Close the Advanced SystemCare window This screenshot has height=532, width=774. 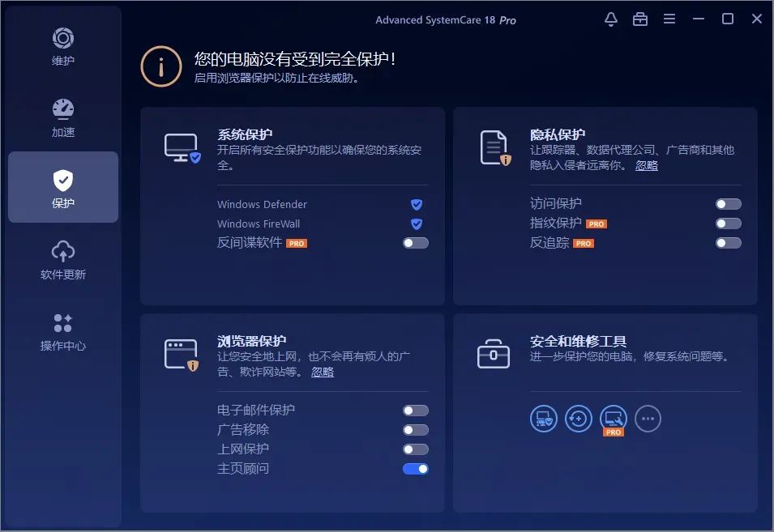tap(757, 19)
